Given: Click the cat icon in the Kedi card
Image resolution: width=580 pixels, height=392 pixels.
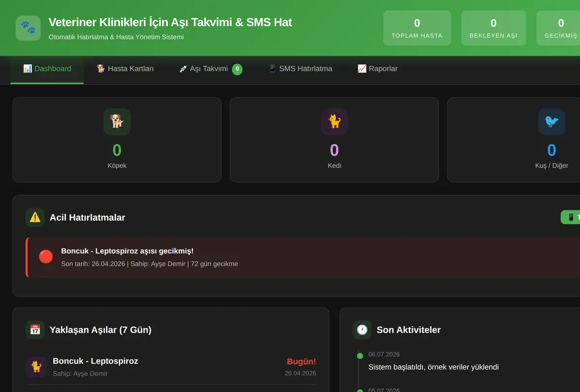Looking at the screenshot, I should 334,121.
